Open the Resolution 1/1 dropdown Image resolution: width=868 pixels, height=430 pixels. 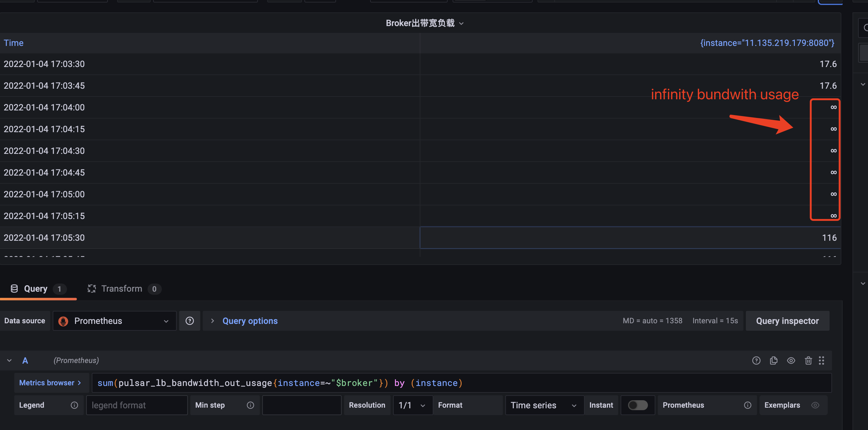pyautogui.click(x=412, y=405)
